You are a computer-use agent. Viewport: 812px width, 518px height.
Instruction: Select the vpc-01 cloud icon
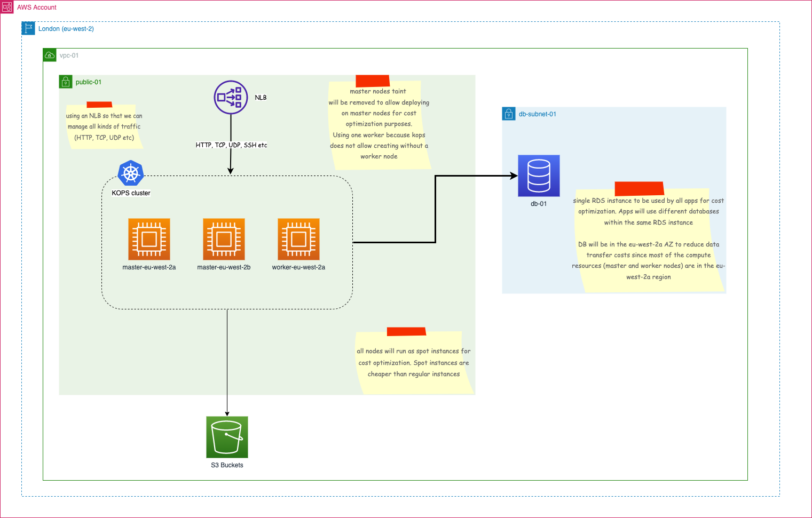pyautogui.click(x=50, y=55)
